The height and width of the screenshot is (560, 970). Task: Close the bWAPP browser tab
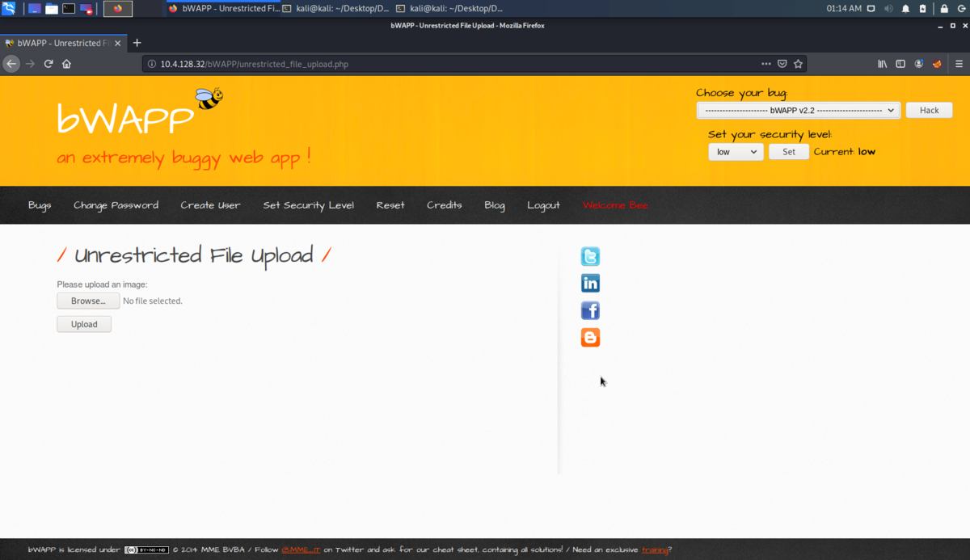coord(118,43)
